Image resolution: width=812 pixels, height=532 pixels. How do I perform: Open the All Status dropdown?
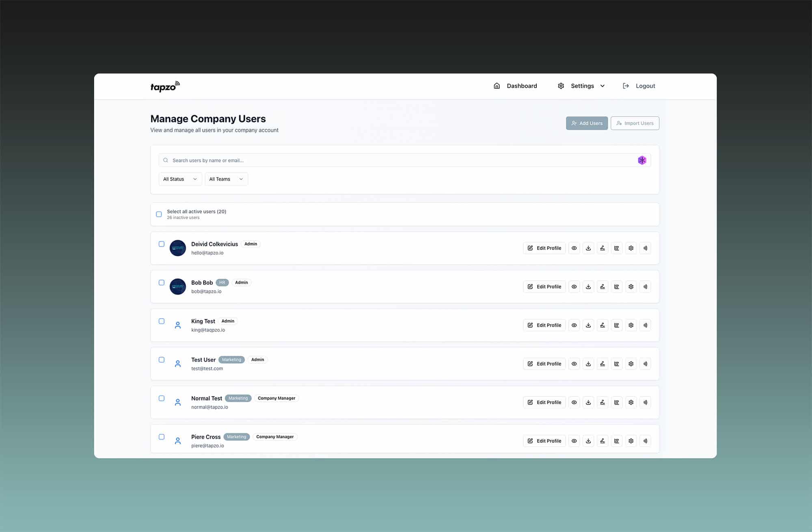pyautogui.click(x=180, y=179)
